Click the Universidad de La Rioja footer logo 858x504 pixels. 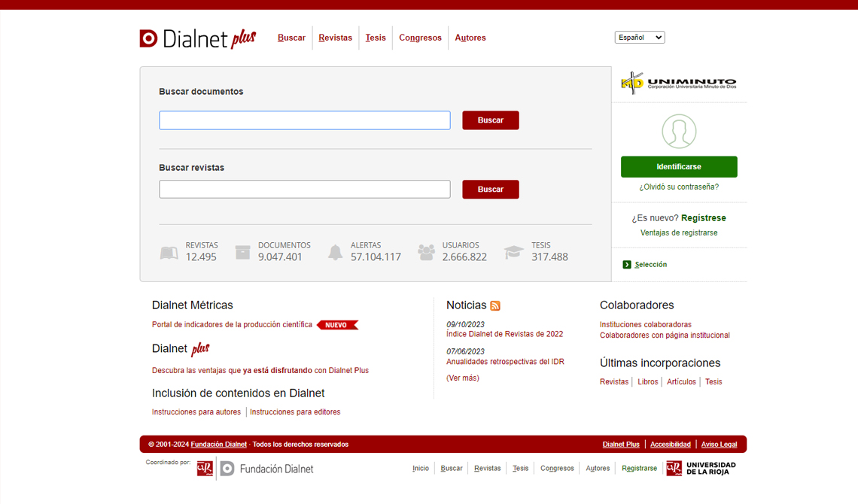point(701,469)
